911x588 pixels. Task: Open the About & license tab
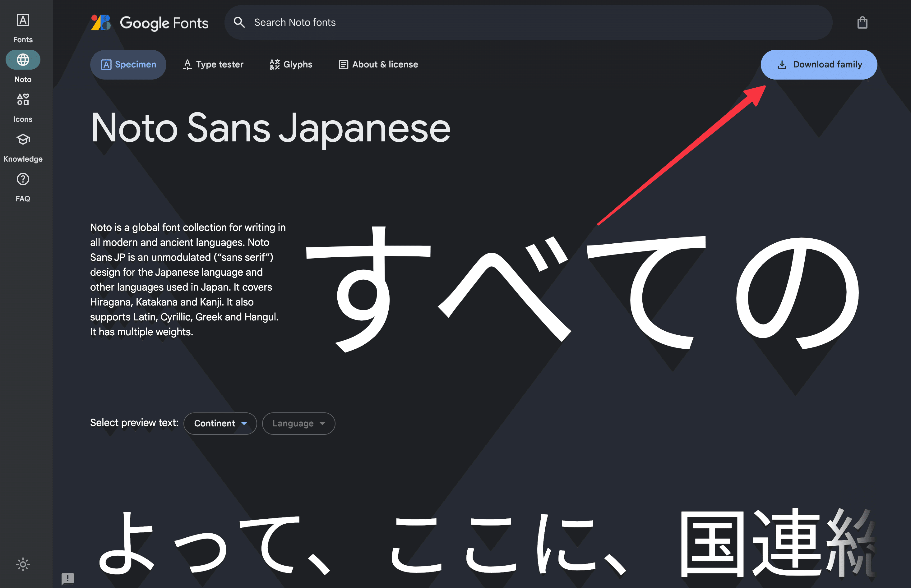tap(378, 65)
